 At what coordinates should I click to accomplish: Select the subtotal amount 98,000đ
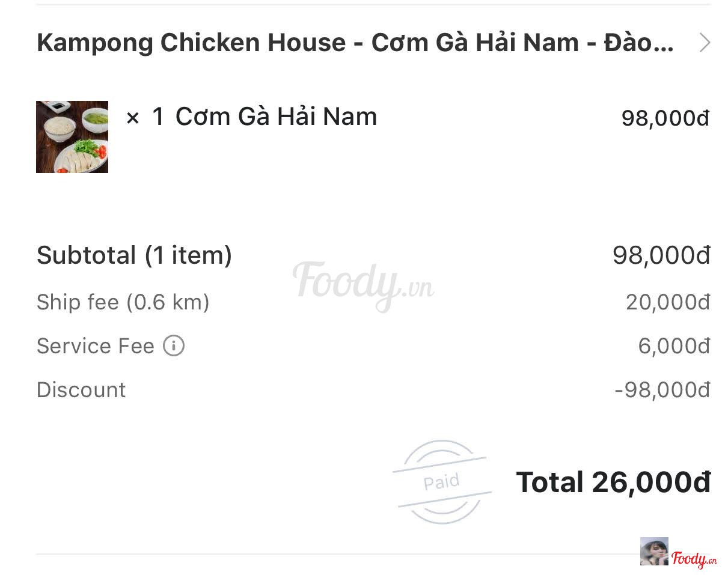[x=661, y=255]
